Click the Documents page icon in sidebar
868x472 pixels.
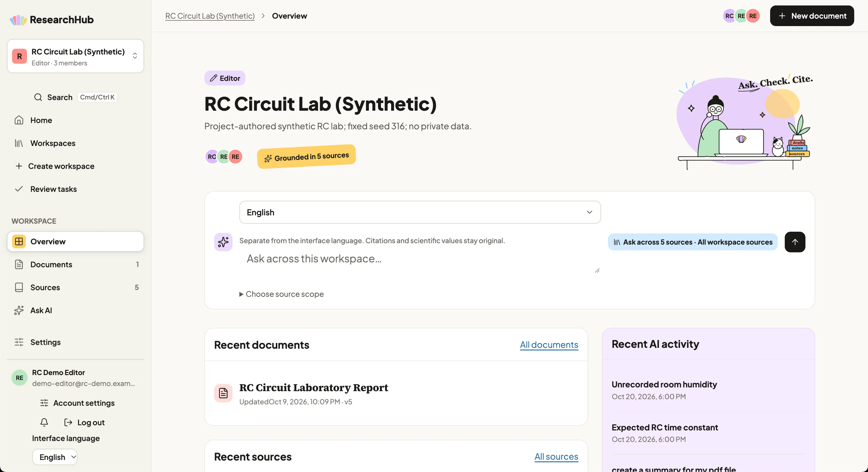[x=19, y=264]
